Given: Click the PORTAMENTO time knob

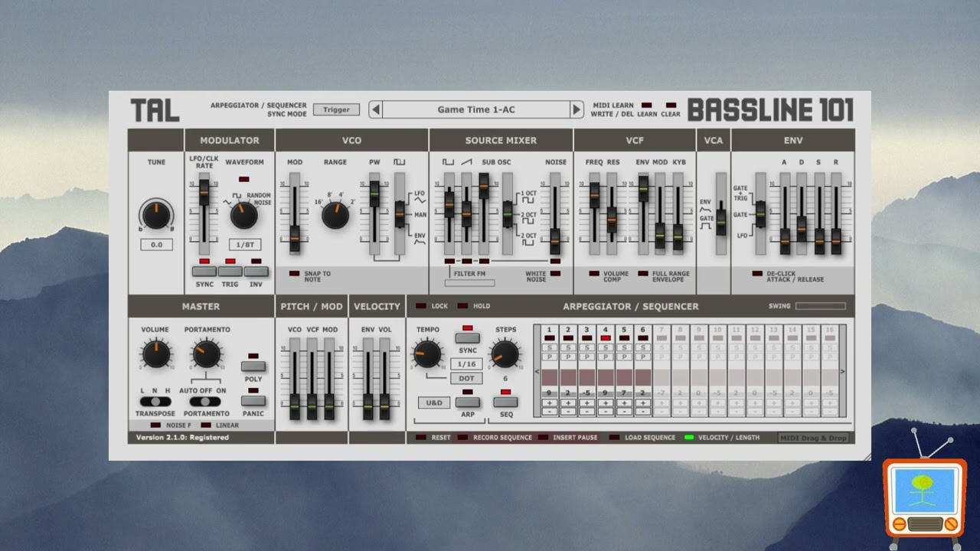Looking at the screenshot, I should [206, 354].
